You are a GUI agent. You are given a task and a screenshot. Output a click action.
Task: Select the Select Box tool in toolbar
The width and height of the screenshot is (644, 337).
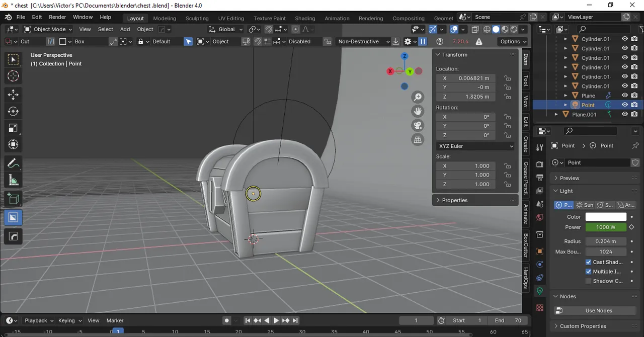pyautogui.click(x=13, y=59)
